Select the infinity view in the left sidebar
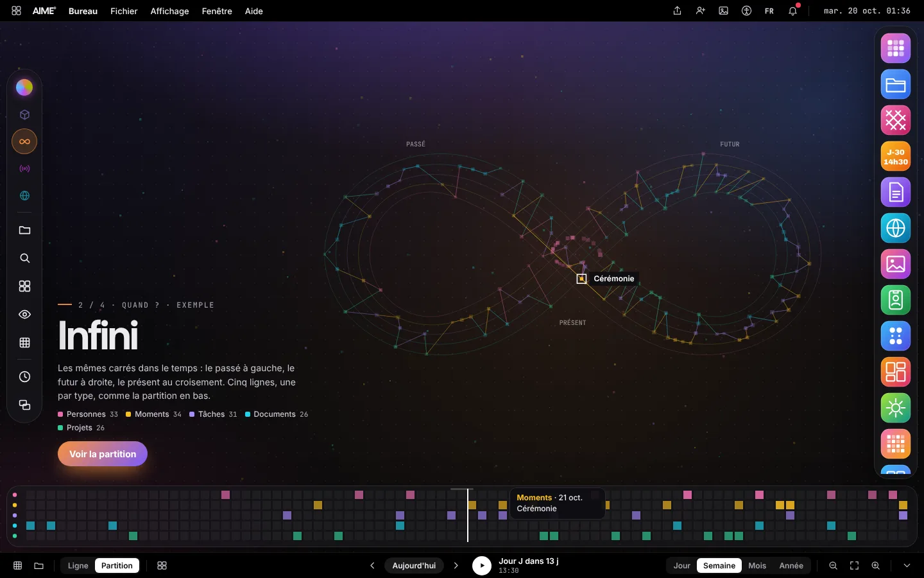The height and width of the screenshot is (578, 924). [x=24, y=141]
